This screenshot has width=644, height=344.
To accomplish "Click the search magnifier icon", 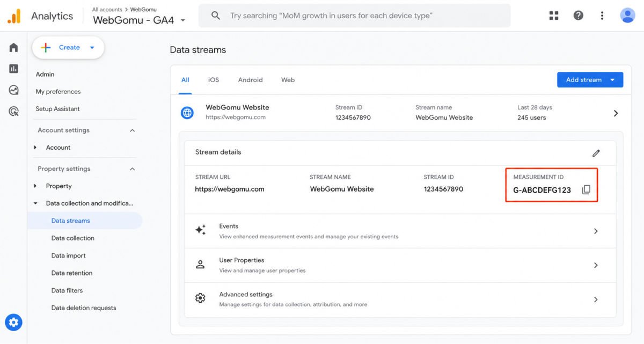I will (216, 16).
